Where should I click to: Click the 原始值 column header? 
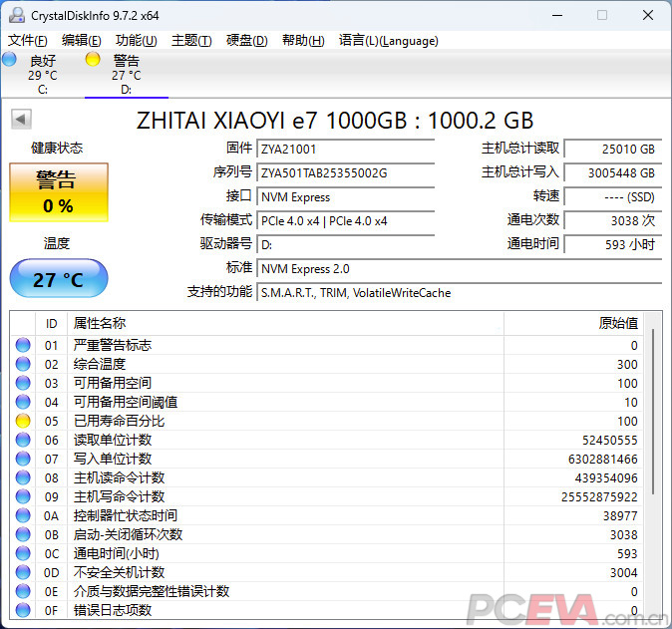tap(617, 323)
